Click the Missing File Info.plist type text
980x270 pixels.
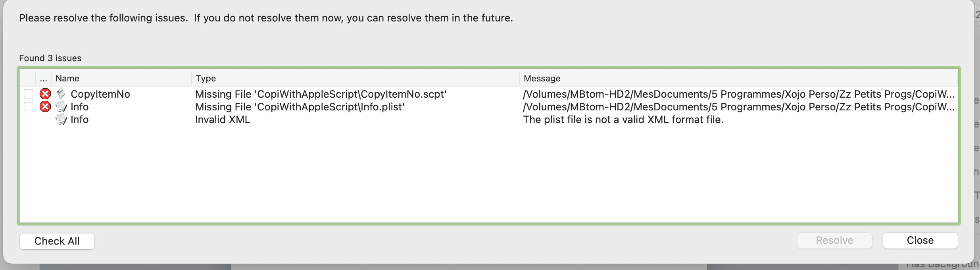click(x=300, y=107)
